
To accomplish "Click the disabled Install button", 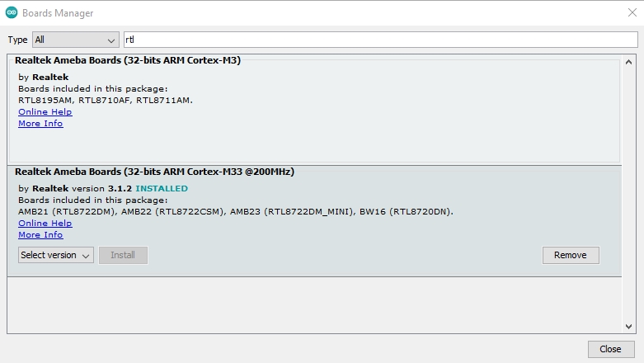I will (123, 255).
